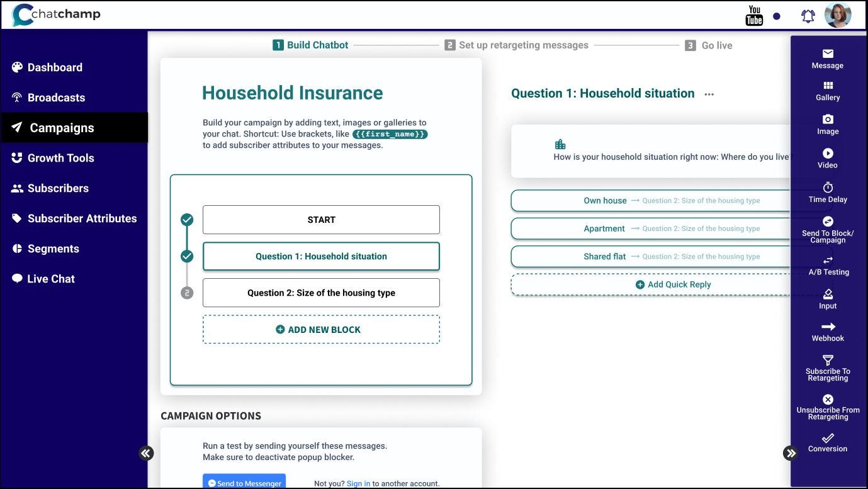Click ADD NEW BLOCK
This screenshot has width=868, height=489.
(x=321, y=329)
